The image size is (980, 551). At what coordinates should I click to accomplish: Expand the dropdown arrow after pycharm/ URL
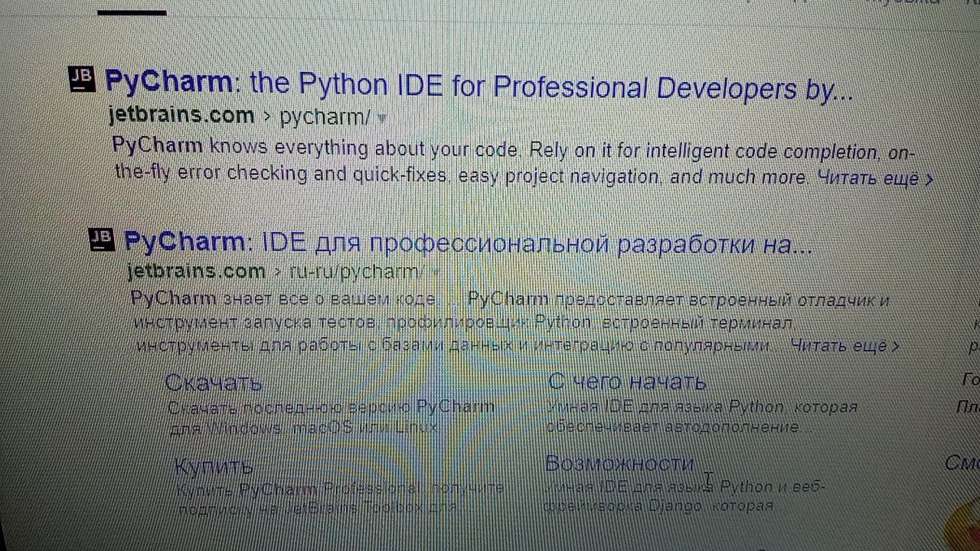[x=383, y=119]
